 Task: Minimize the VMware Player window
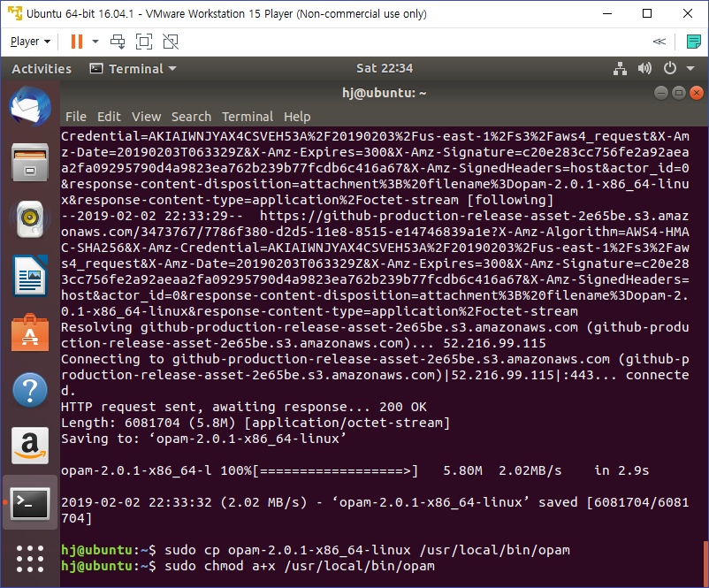pos(607,13)
